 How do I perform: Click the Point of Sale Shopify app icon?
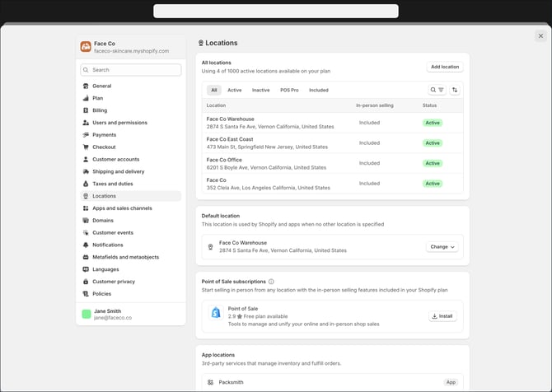216,314
